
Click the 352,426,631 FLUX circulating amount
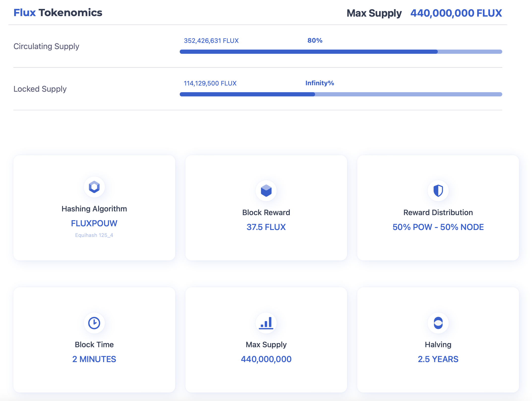click(211, 41)
